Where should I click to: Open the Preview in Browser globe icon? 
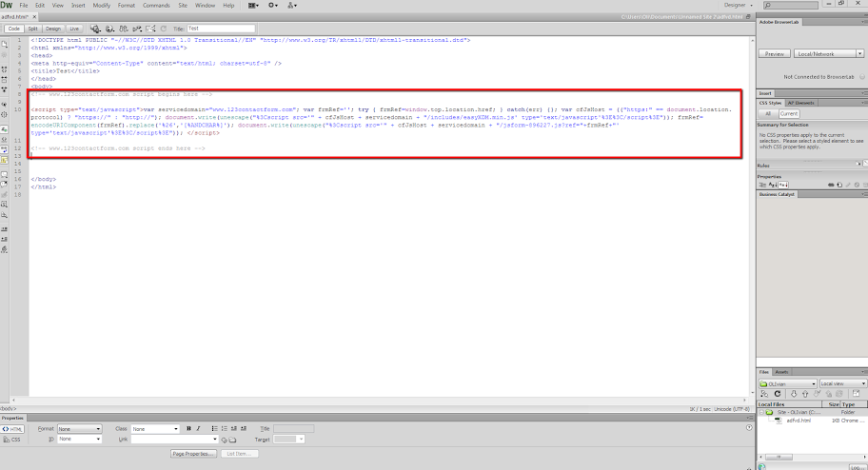tap(109, 29)
